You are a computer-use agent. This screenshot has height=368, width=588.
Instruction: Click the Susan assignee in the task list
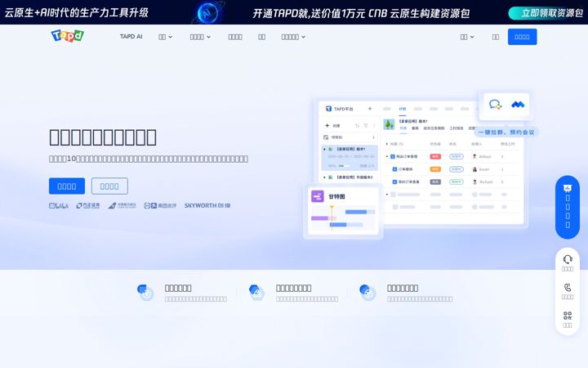pyautogui.click(x=481, y=169)
